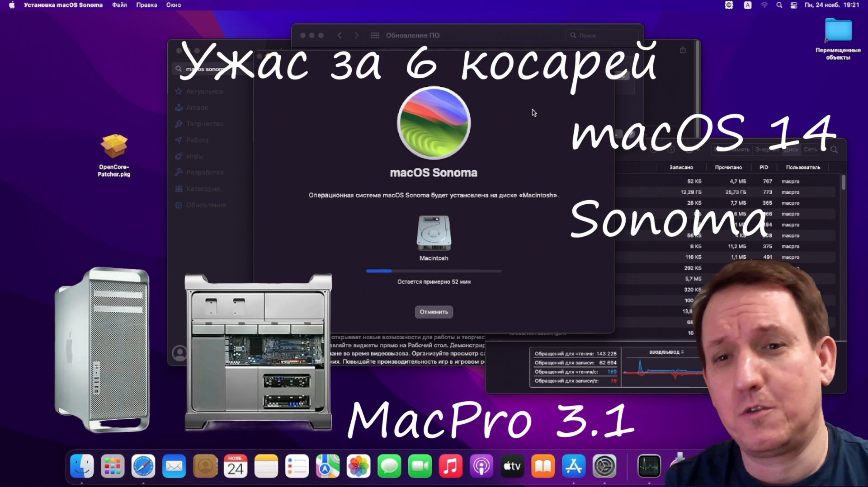Open Обновления in the App Store sidebar
This screenshot has height=487, width=868.
200,205
